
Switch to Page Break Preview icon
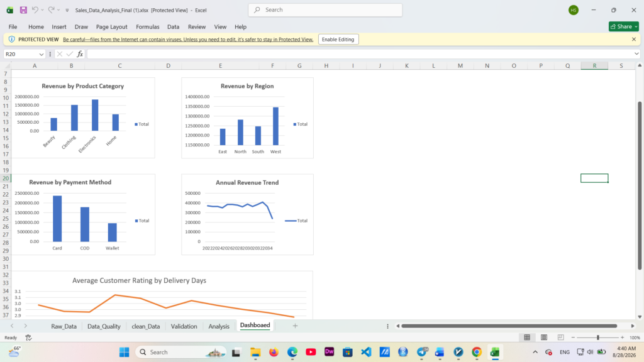point(560,337)
